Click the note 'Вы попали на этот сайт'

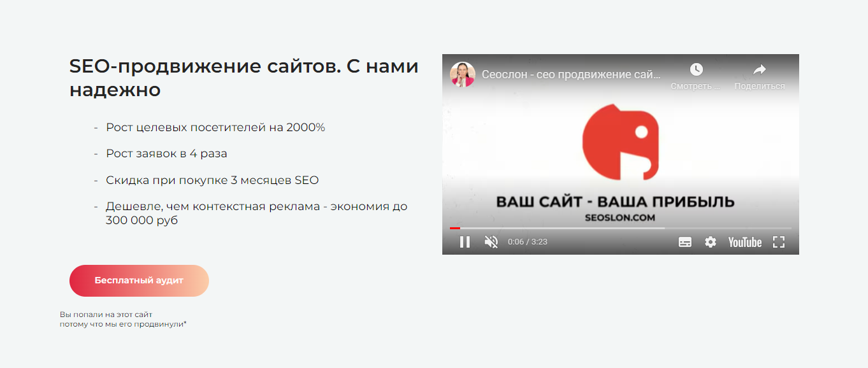[106, 315]
